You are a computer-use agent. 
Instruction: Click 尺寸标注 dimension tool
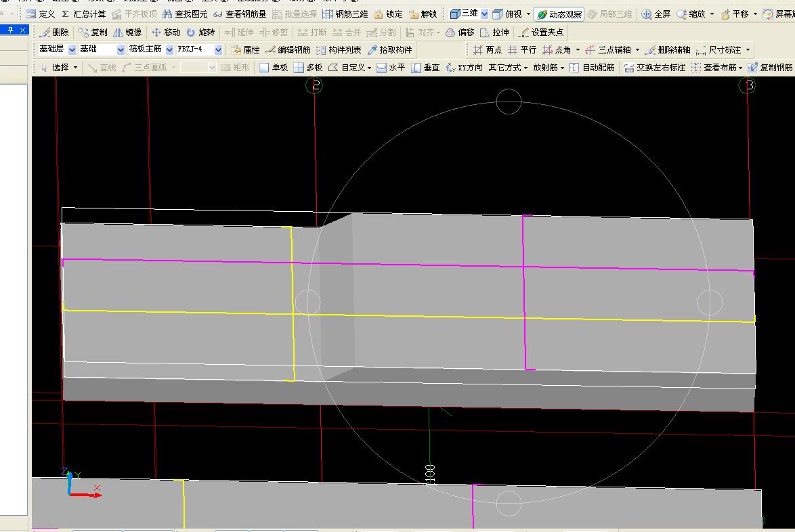click(x=719, y=49)
